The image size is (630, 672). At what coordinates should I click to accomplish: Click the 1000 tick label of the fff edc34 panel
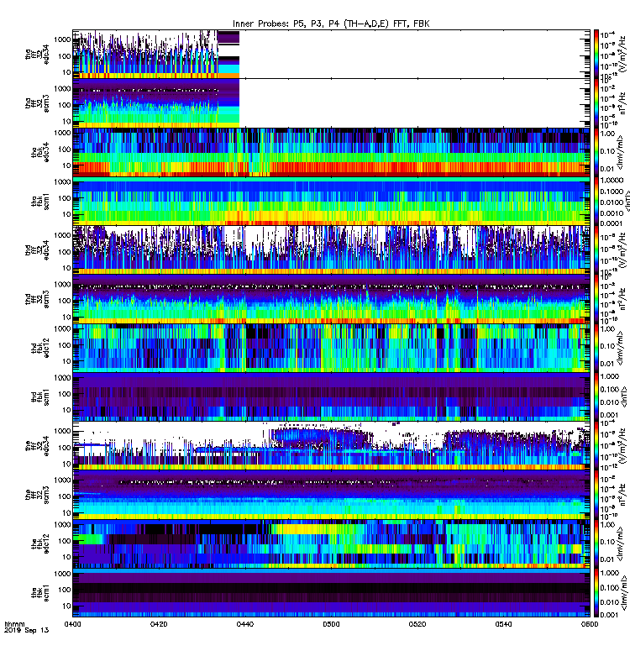[x=62, y=431]
